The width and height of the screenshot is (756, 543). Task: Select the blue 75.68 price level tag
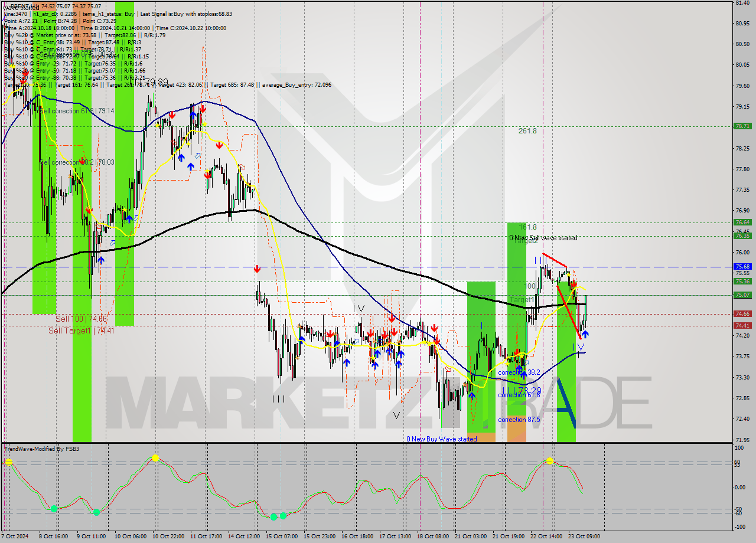(742, 267)
